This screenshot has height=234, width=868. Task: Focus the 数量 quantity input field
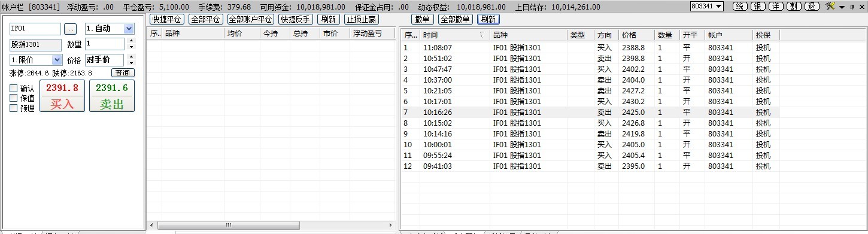click(104, 44)
